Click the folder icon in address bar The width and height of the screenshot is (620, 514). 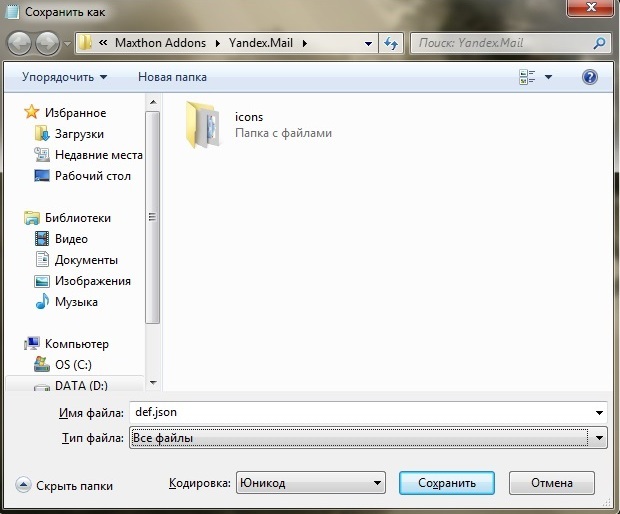(85, 43)
